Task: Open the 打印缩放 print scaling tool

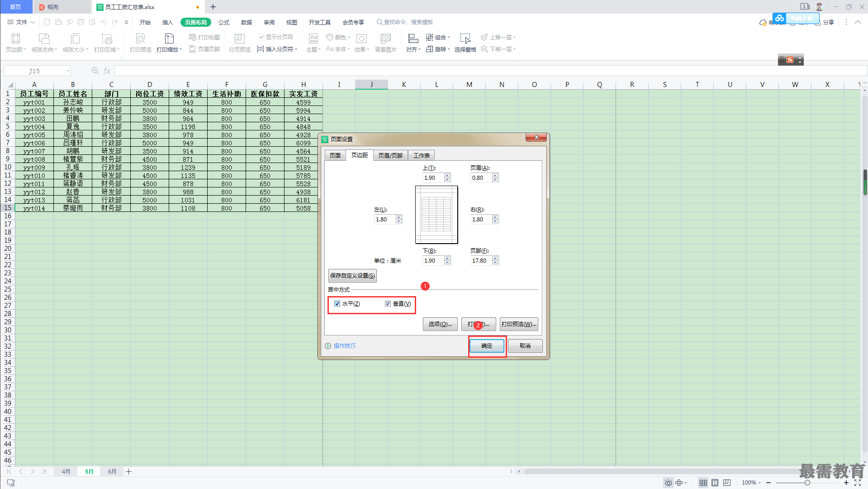Action: coord(169,43)
